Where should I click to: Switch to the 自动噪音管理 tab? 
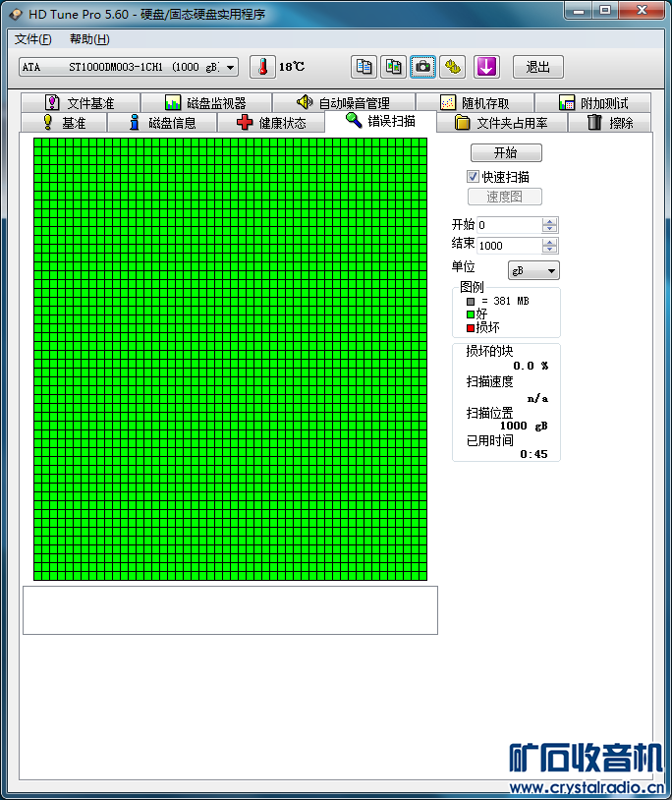(344, 103)
